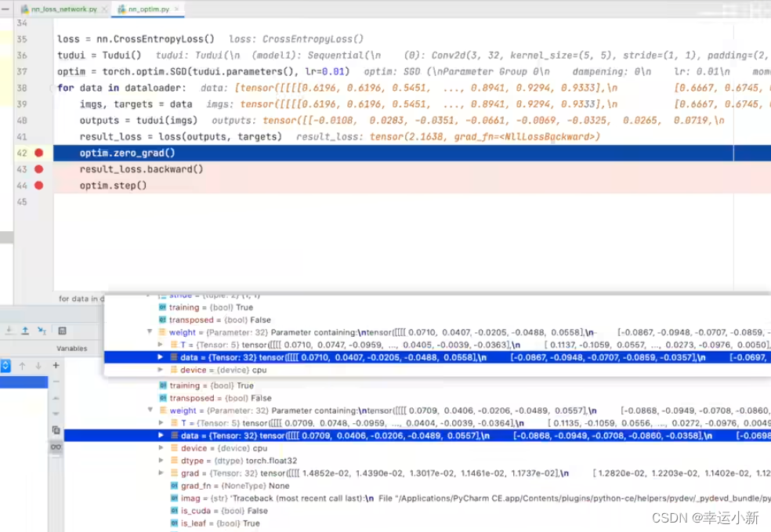Expand the highlighted data node in popup
Image resolution: width=771 pixels, height=532 pixels.
coord(161,357)
